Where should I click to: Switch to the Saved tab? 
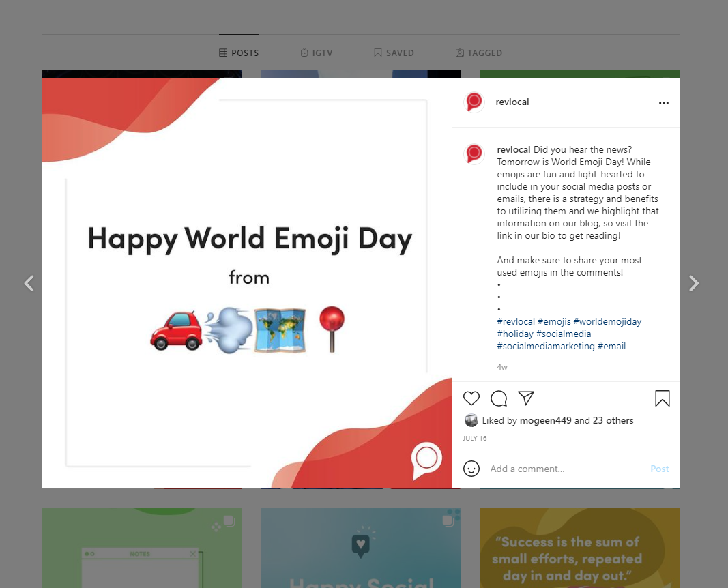pos(394,53)
